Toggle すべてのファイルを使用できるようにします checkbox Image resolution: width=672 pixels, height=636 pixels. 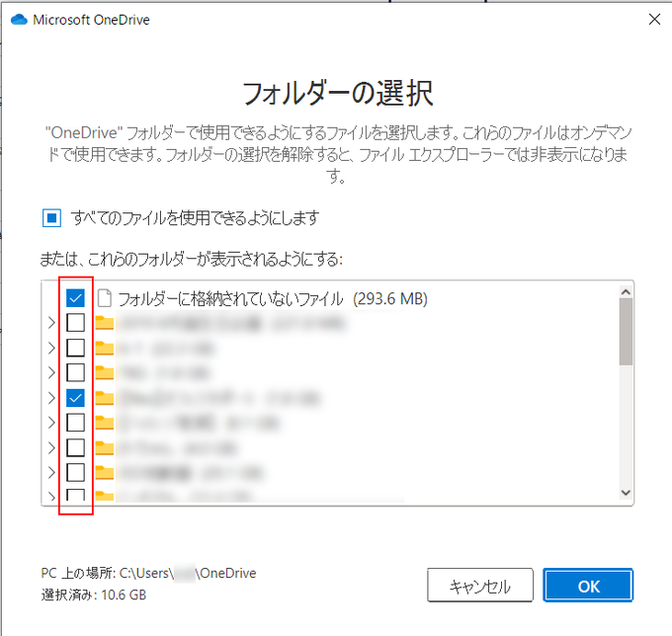click(51, 218)
